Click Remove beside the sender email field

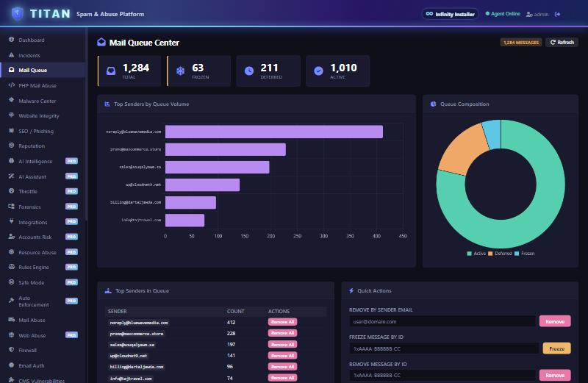tap(555, 321)
